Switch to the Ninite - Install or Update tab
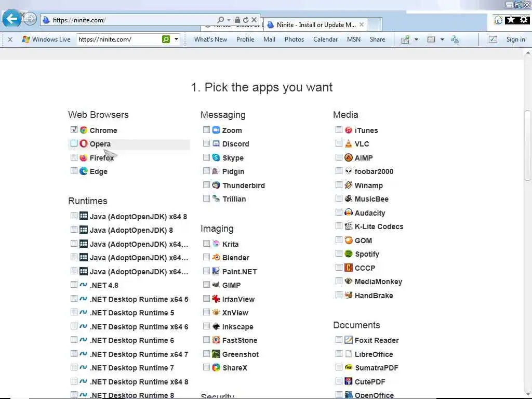Image resolution: width=532 pixels, height=399 pixels. 316,25
